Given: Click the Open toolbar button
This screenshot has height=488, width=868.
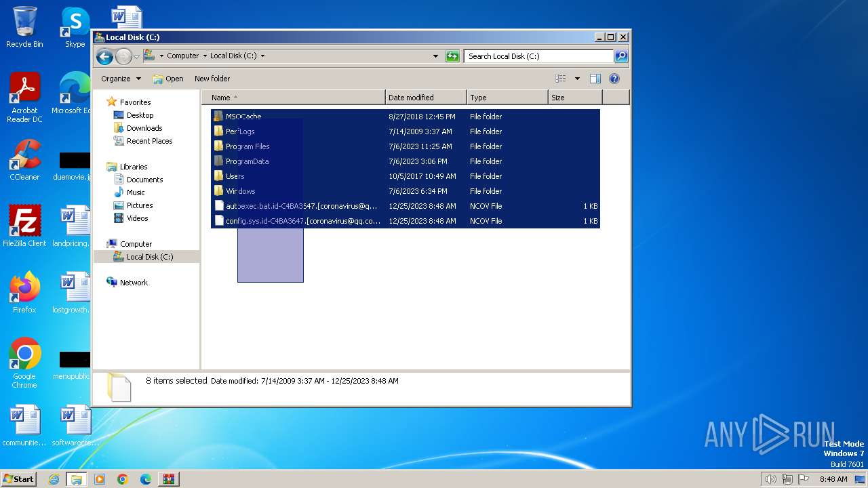Looking at the screenshot, I should (x=168, y=79).
